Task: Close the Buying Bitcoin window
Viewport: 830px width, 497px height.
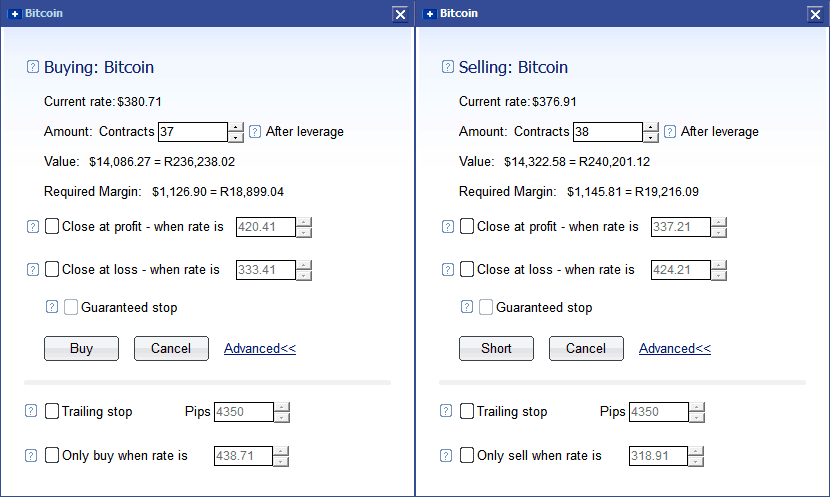Action: click(401, 14)
